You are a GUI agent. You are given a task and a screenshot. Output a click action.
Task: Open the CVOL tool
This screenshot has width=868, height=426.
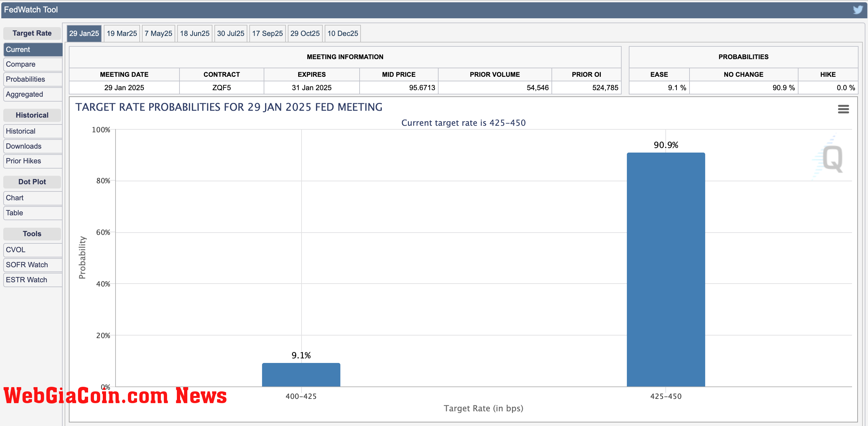[x=33, y=250]
